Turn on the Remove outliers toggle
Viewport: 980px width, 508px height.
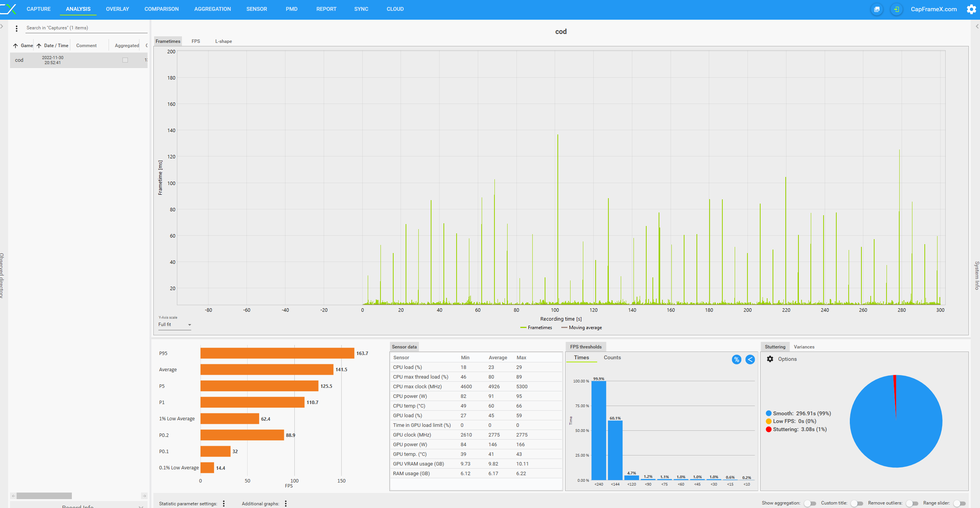coord(912,503)
